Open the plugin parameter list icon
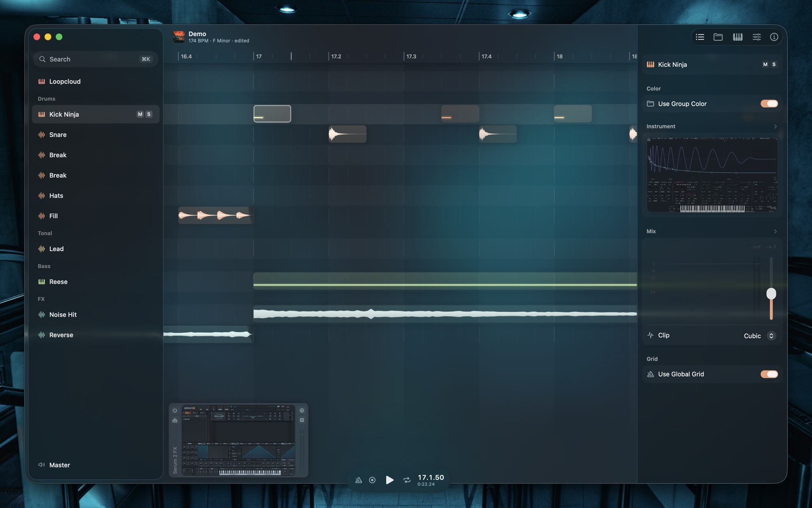The width and height of the screenshot is (812, 508). [302, 420]
